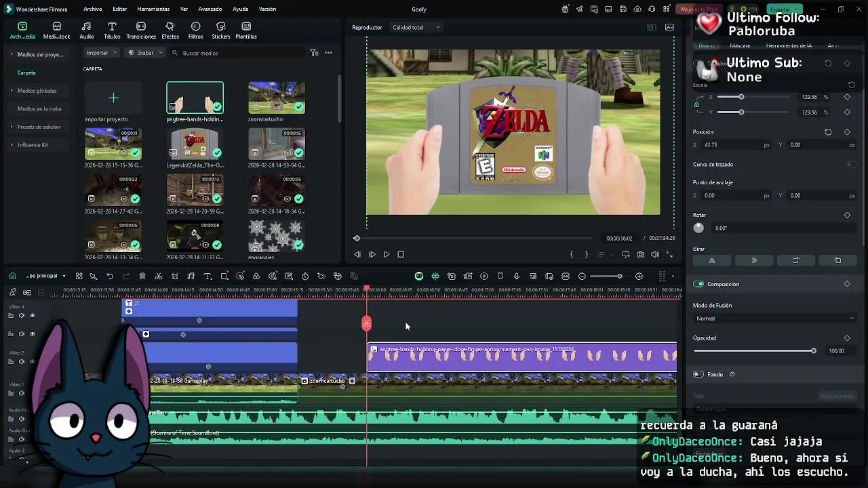This screenshot has height=488, width=868.
Task: Open the Archivos multimedia tab
Action: (x=22, y=30)
